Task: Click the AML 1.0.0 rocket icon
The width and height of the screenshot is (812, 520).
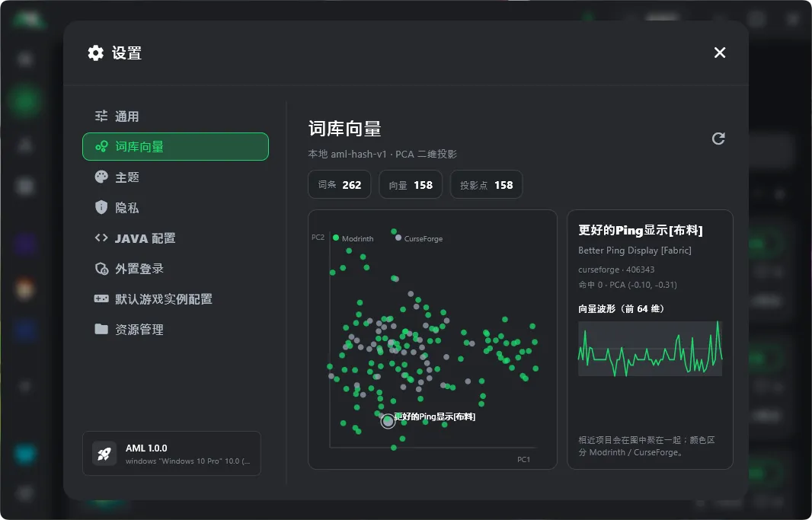Action: (x=104, y=454)
